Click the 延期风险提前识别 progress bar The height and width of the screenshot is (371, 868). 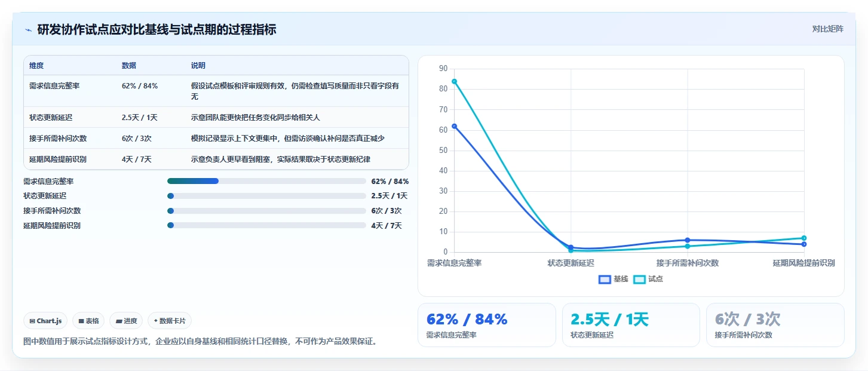[x=266, y=225]
